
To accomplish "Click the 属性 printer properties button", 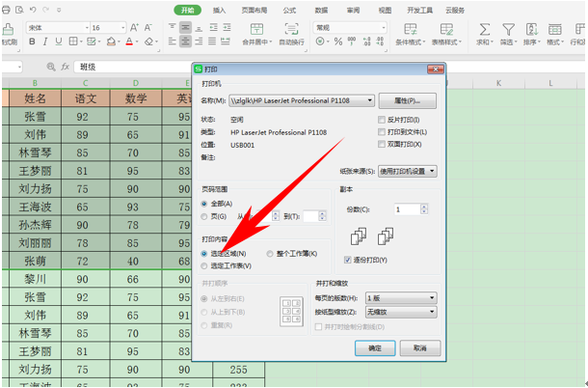I will tap(408, 100).
